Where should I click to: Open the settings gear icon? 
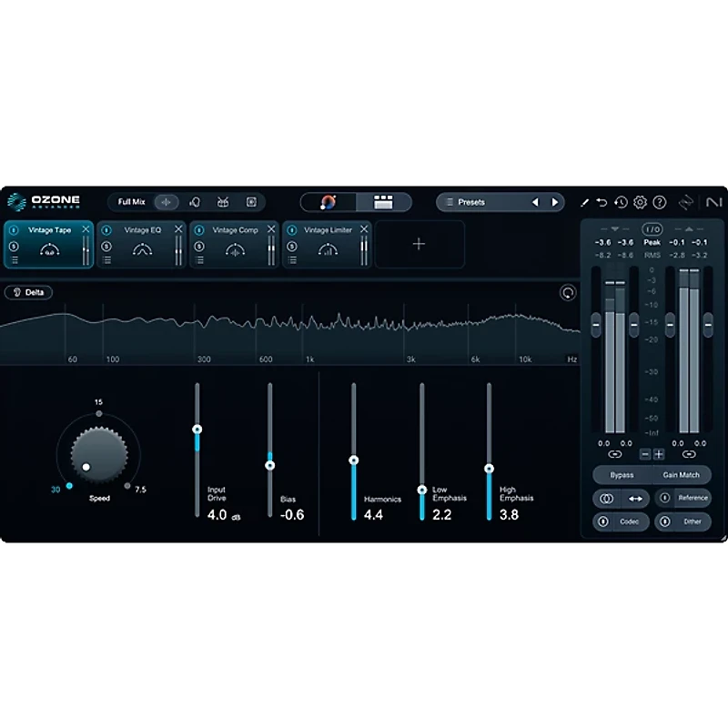[641, 202]
